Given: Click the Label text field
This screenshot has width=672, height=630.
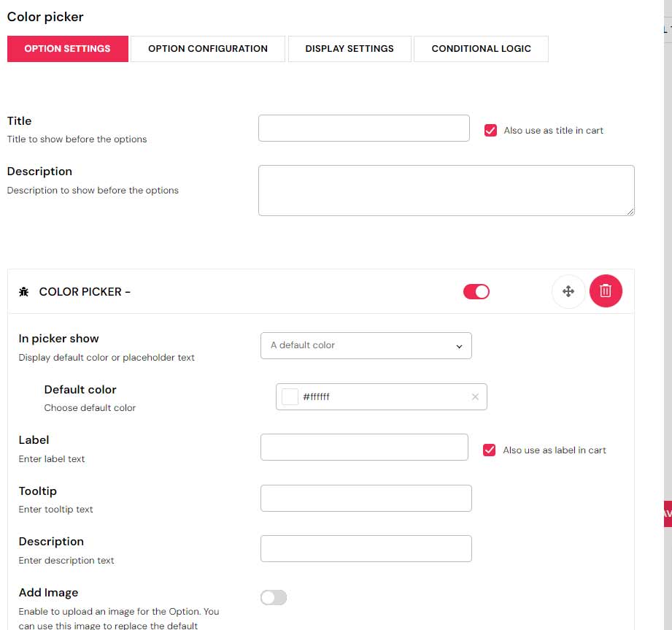Looking at the screenshot, I should tap(364, 447).
